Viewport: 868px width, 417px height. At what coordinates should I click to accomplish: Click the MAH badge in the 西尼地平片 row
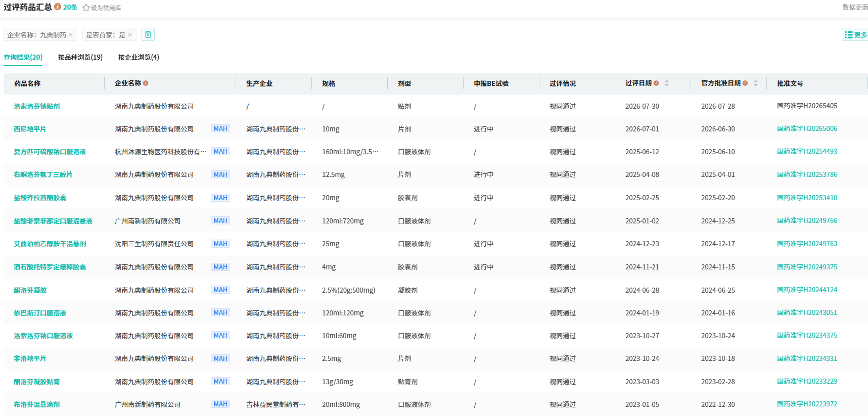point(220,129)
